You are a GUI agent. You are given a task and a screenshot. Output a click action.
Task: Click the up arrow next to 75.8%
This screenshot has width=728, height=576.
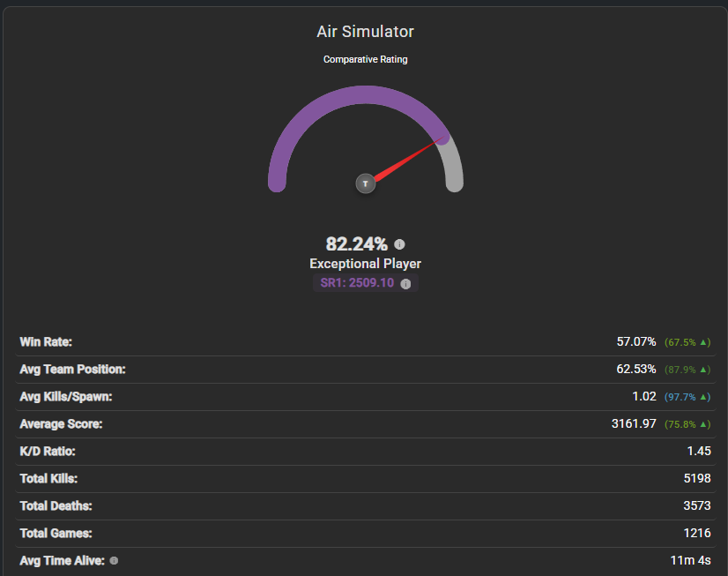click(x=703, y=424)
